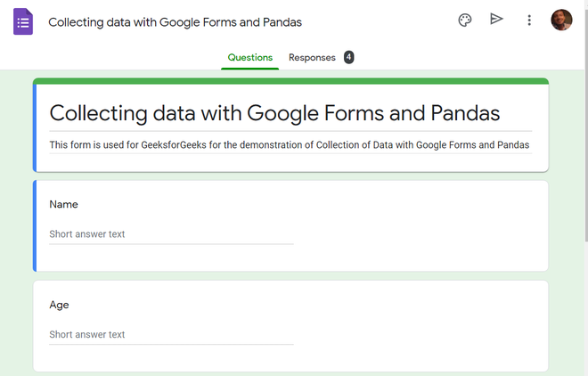Open the Customize theme palette
588x376 pixels.
click(464, 20)
